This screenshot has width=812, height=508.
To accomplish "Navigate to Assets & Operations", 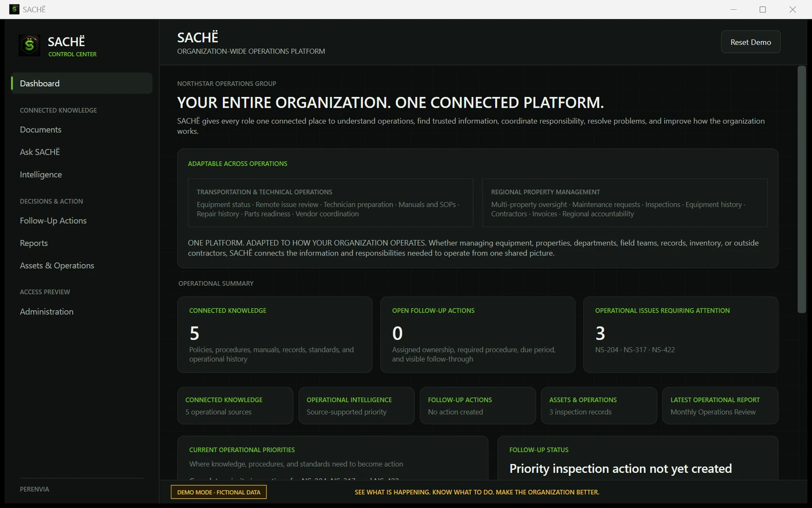I will click(x=57, y=265).
